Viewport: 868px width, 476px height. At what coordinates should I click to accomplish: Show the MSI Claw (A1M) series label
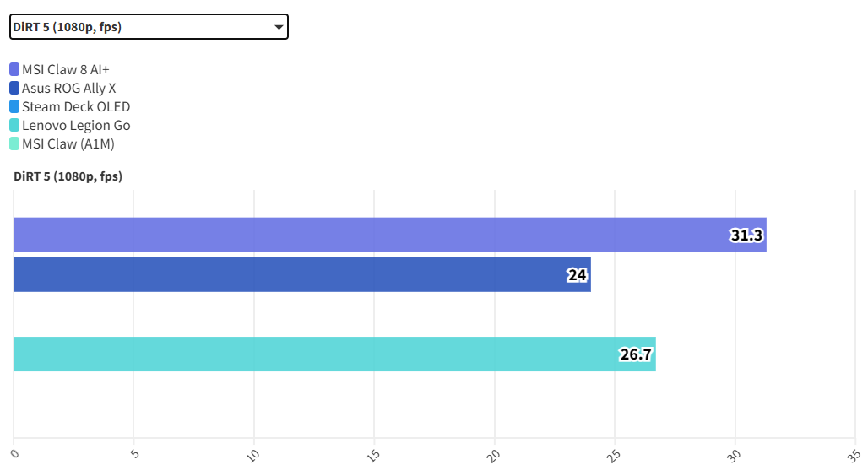tap(68, 143)
